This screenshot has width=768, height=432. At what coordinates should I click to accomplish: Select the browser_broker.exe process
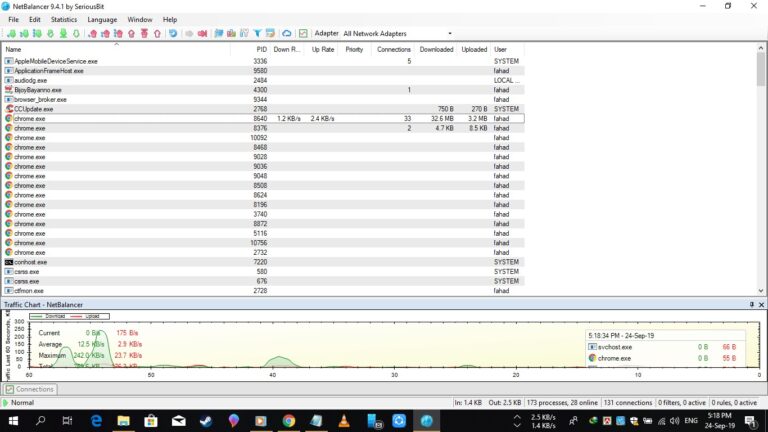click(264, 99)
